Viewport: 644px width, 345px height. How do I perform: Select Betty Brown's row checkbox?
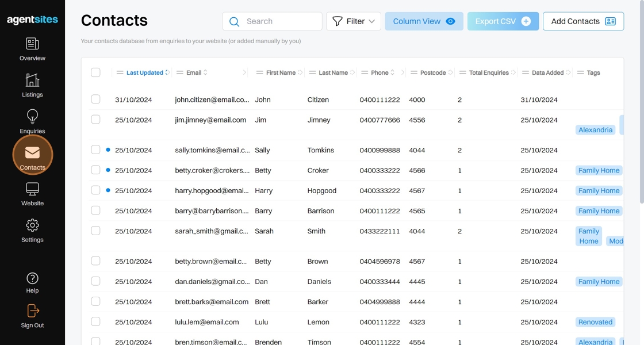(95, 261)
